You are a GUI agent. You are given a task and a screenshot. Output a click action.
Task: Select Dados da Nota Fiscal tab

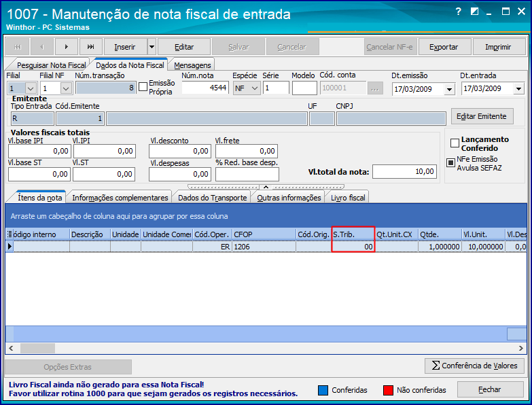tap(130, 65)
